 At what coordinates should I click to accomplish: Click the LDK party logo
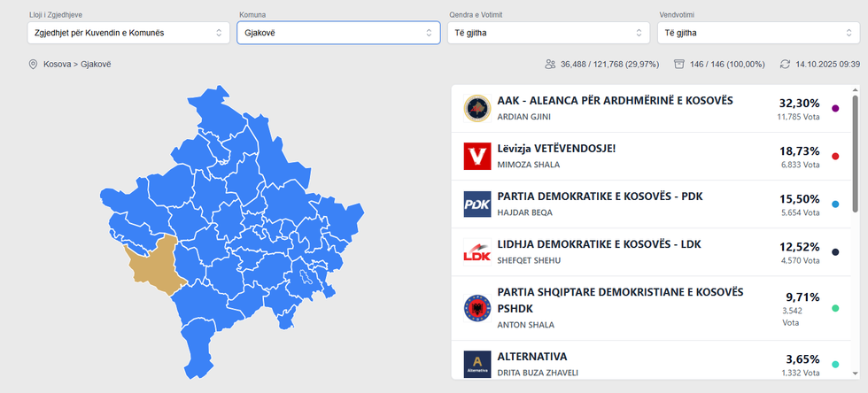pos(477,252)
